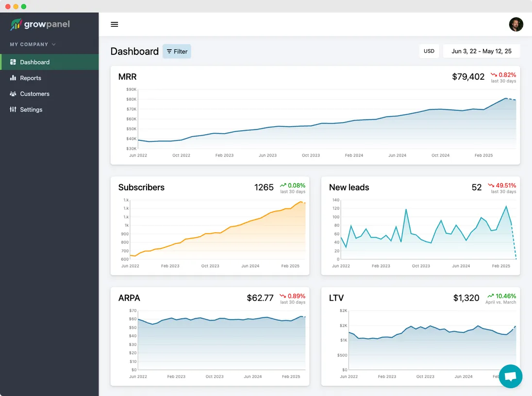532x396 pixels.
Task: Click the Filter button
Action: click(x=177, y=51)
